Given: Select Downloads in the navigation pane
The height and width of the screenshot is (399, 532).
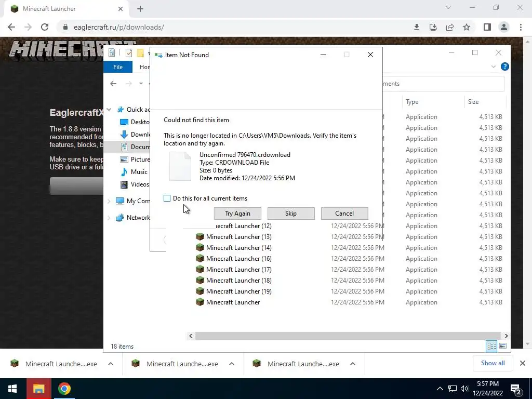Looking at the screenshot, I should [135, 135].
